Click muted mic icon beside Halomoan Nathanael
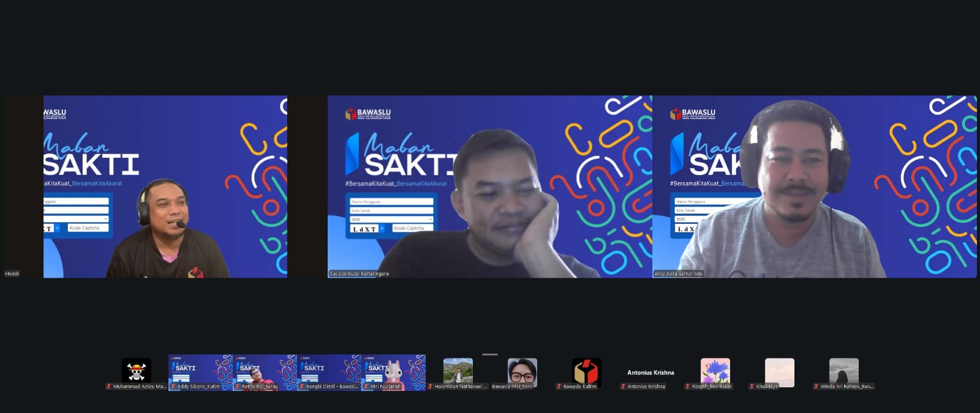 point(430,387)
